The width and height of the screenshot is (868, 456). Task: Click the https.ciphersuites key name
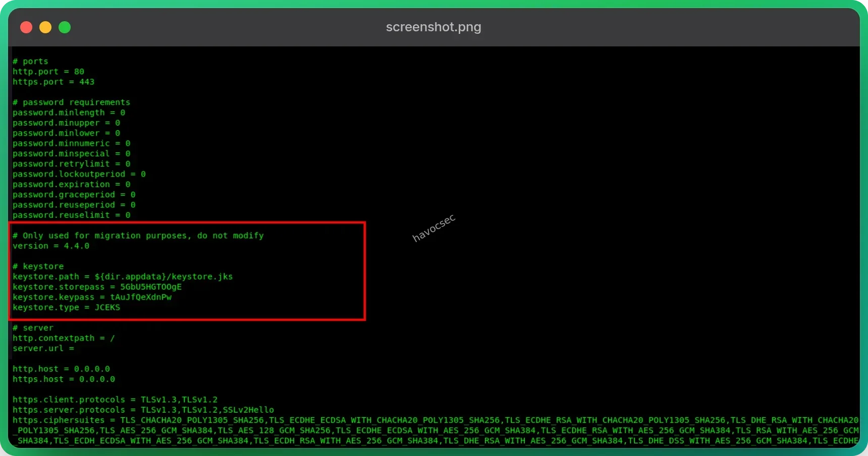point(59,420)
